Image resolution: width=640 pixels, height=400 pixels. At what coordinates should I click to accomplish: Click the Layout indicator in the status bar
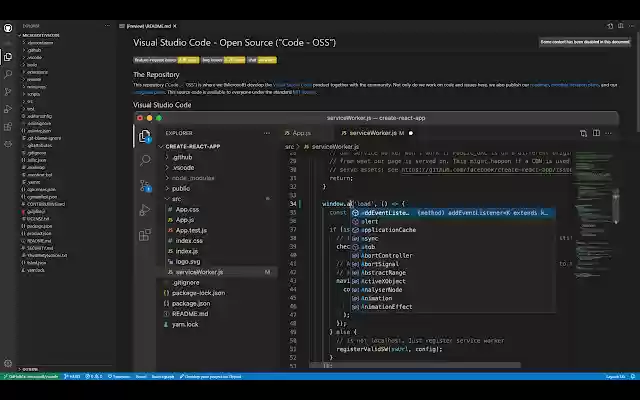pyautogui.click(x=616, y=376)
